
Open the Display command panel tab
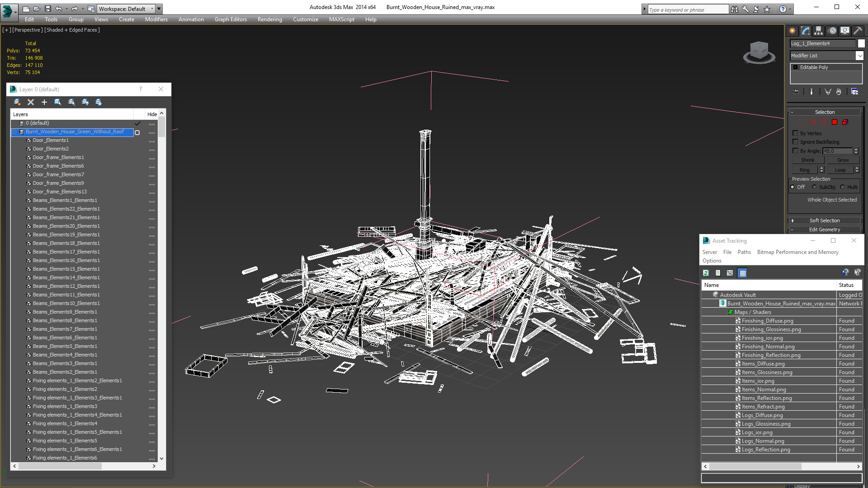tap(845, 31)
